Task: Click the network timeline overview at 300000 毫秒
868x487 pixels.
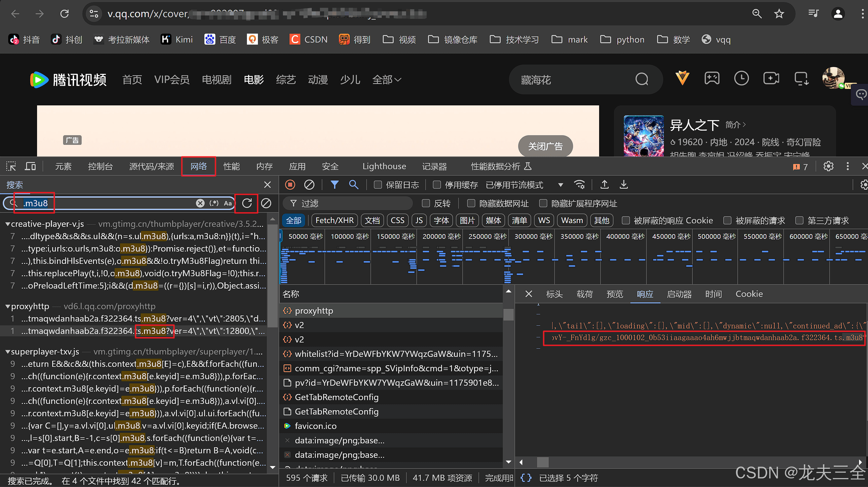Action: (x=533, y=236)
